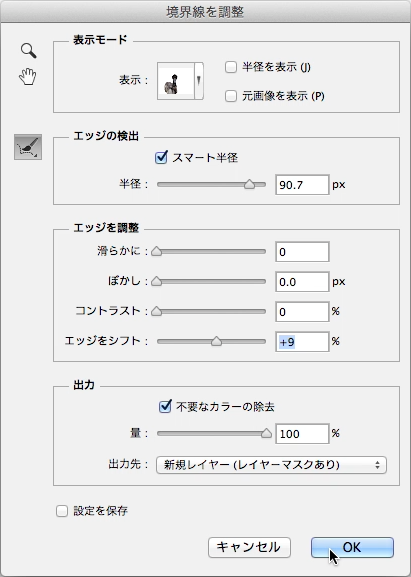Select the Zoom magnifier tool
The height and width of the screenshot is (577, 411).
pyautogui.click(x=28, y=50)
